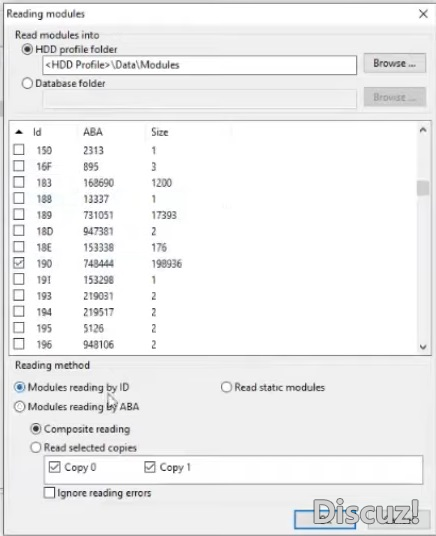Screen dimensions: 436x536
Task: Select HDD profile folder radio option
Action: (27, 49)
